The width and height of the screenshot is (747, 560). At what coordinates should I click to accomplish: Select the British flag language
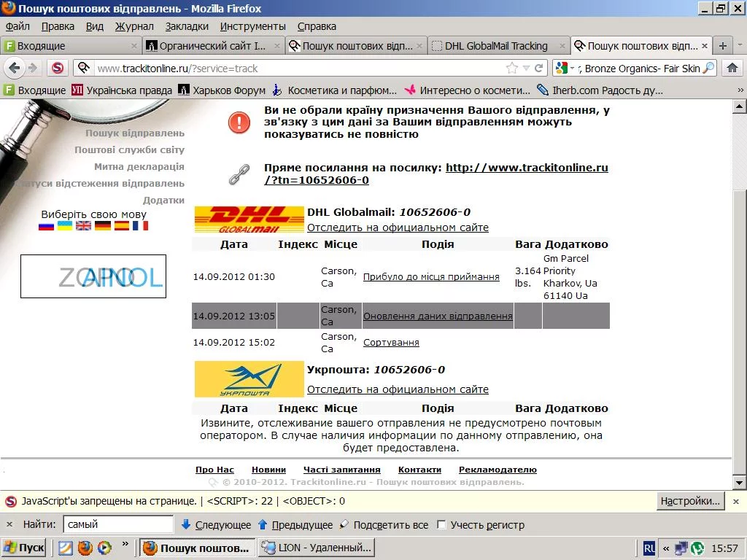click(x=83, y=226)
